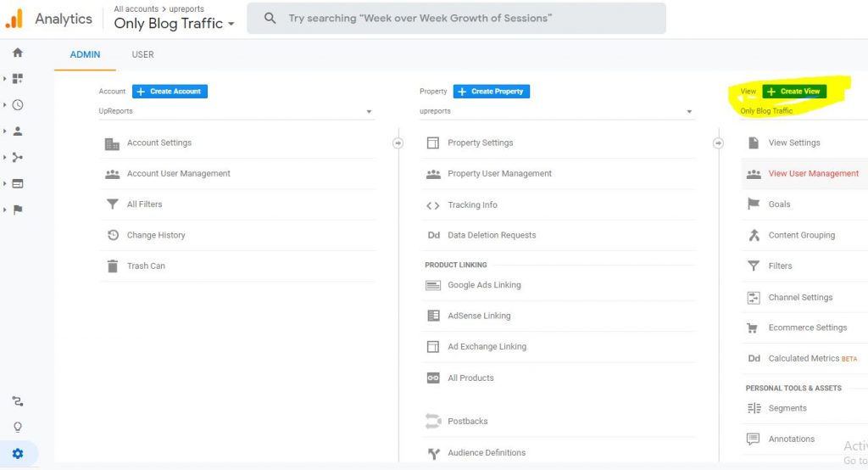Image resolution: width=868 pixels, height=470 pixels.
Task: Click Account Settings building icon
Action: tap(113, 143)
